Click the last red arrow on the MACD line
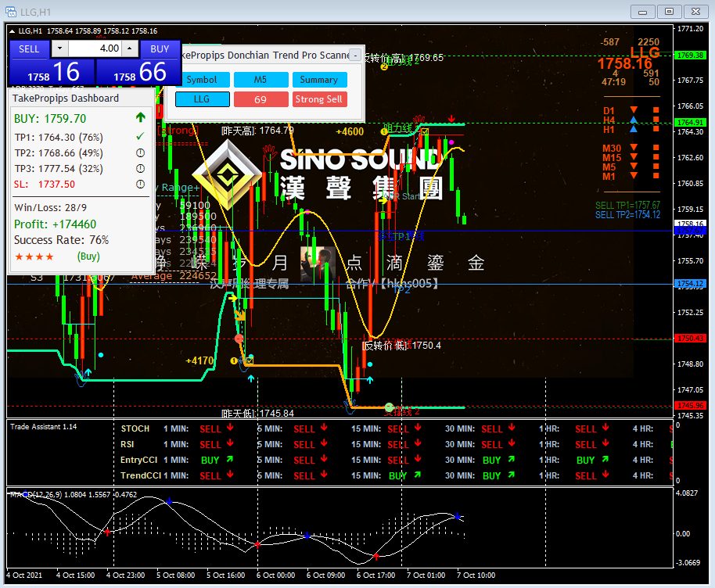715x588 pixels. [x=376, y=556]
